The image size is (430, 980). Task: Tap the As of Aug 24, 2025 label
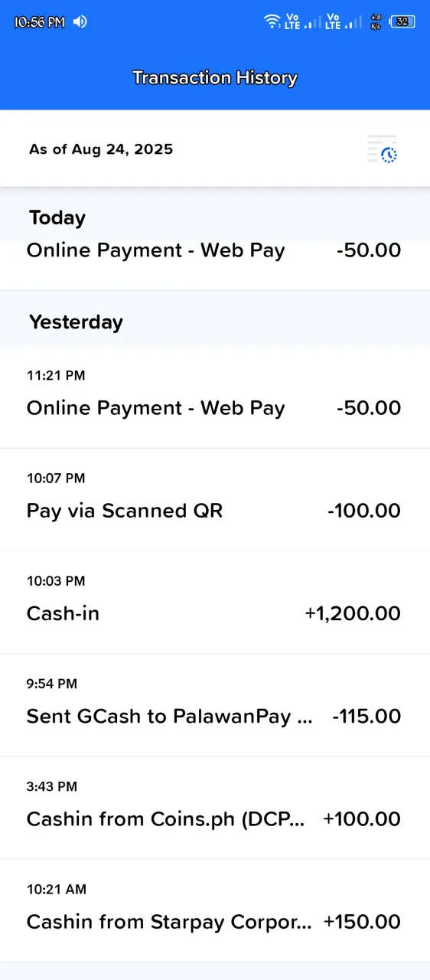(x=101, y=149)
